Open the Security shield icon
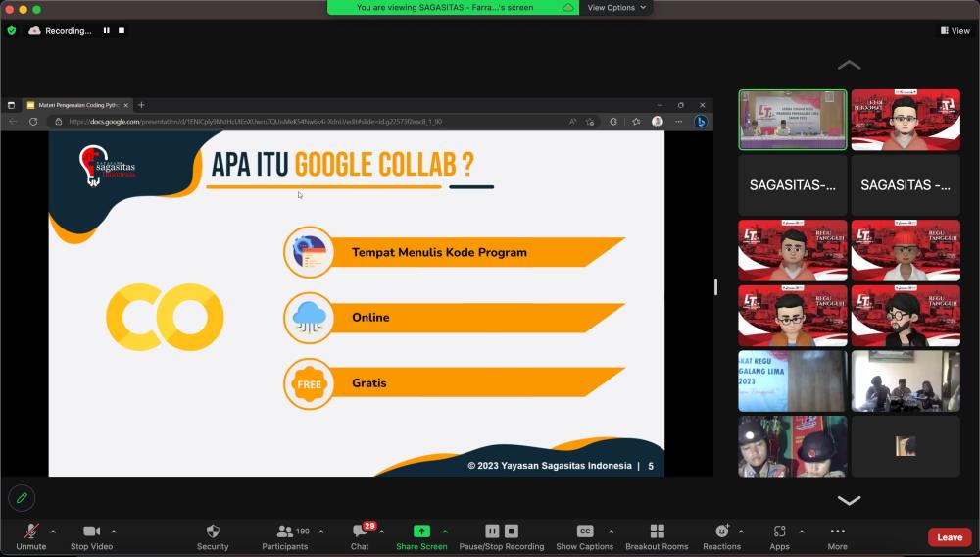Screen dimensions: 980x557 [x=213, y=532]
